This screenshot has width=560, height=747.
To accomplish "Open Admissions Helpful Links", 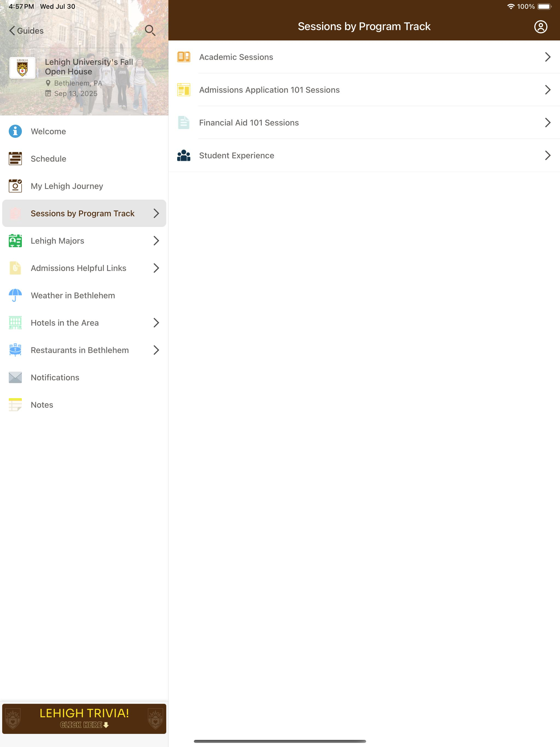I will coord(84,268).
